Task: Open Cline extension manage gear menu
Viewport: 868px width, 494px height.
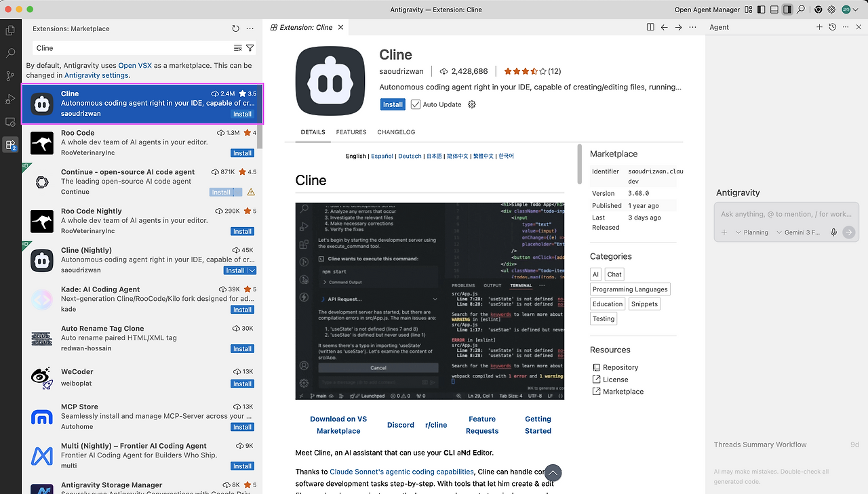Action: point(472,104)
